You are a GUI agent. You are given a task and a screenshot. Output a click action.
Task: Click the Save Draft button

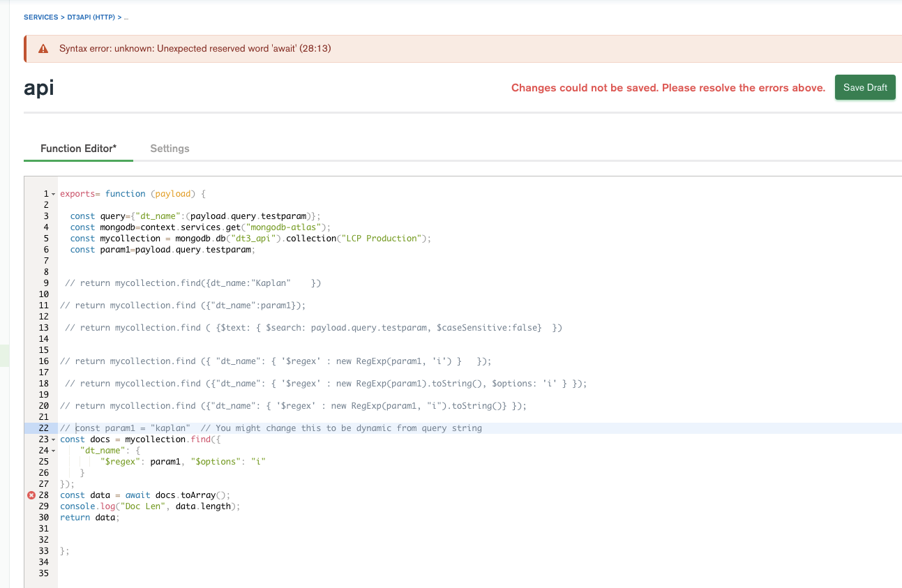coord(864,87)
